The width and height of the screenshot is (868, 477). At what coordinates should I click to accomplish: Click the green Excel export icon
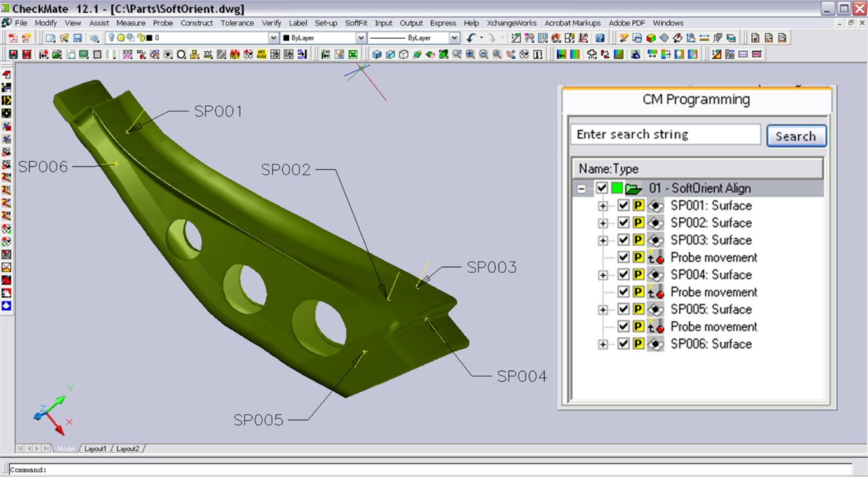353,55
